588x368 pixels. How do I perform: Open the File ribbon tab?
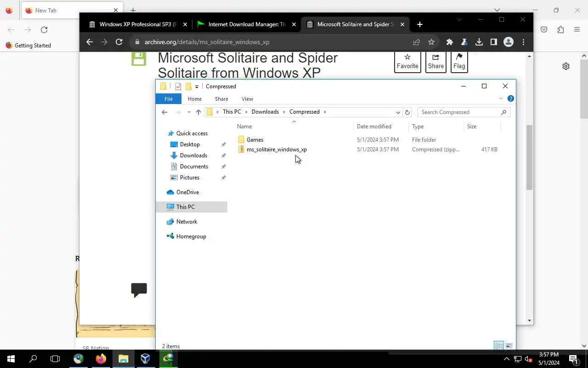169,99
